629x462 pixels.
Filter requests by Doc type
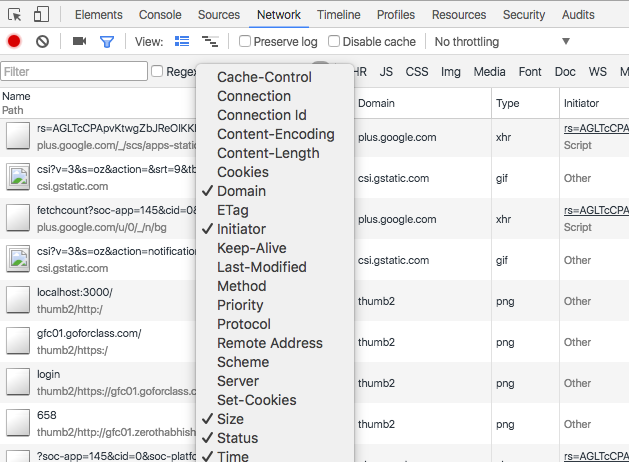point(565,72)
